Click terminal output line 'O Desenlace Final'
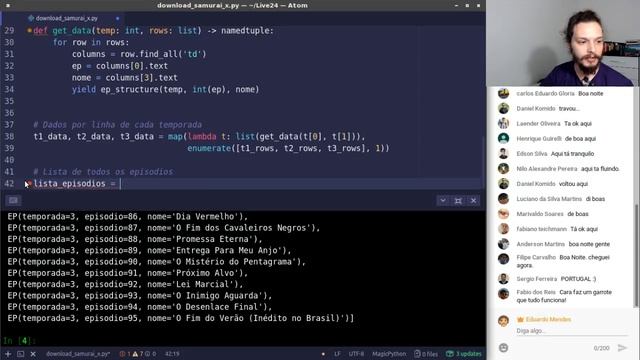This screenshot has width=640, height=360. (x=140, y=307)
